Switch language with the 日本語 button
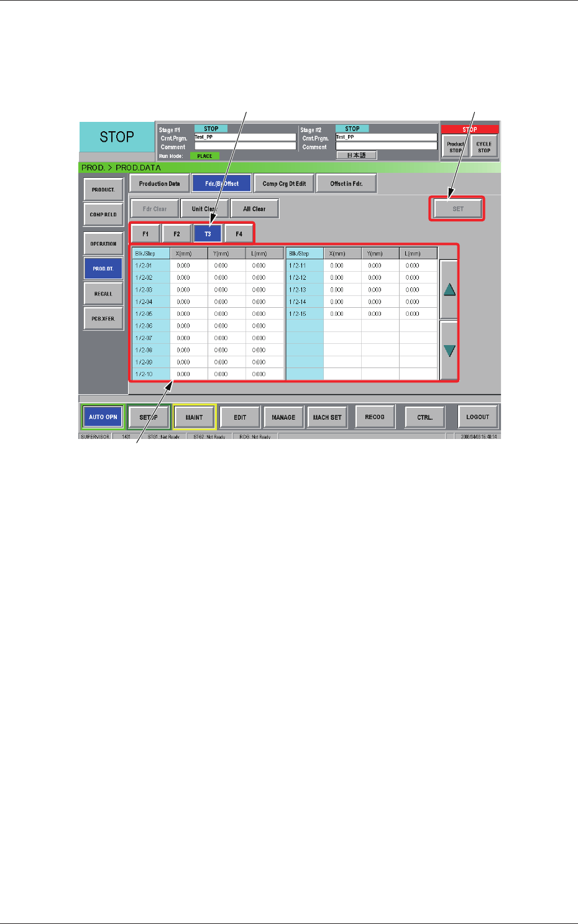Image resolution: width=578 pixels, height=924 pixels. 356,155
